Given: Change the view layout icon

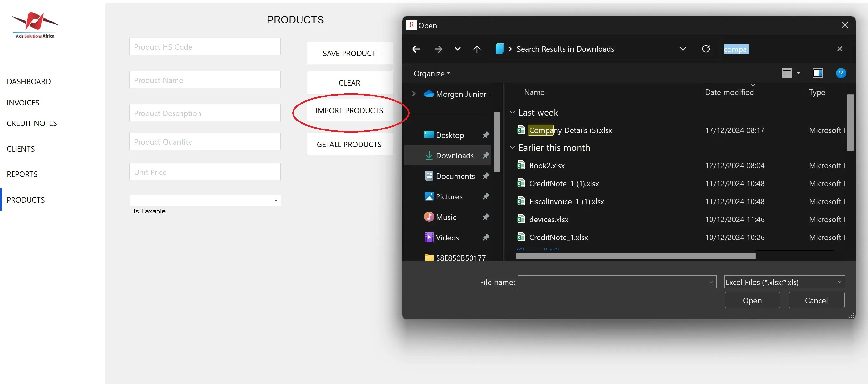Looking at the screenshot, I should tap(787, 73).
